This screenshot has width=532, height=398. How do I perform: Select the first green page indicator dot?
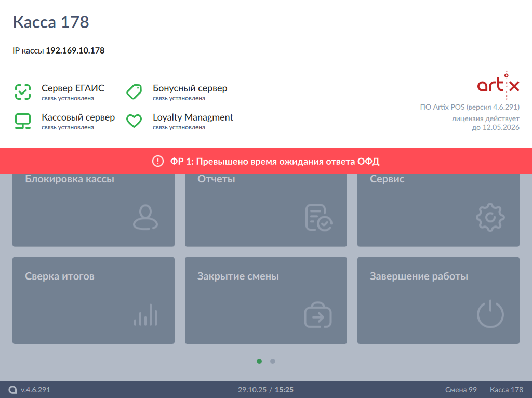tap(259, 361)
